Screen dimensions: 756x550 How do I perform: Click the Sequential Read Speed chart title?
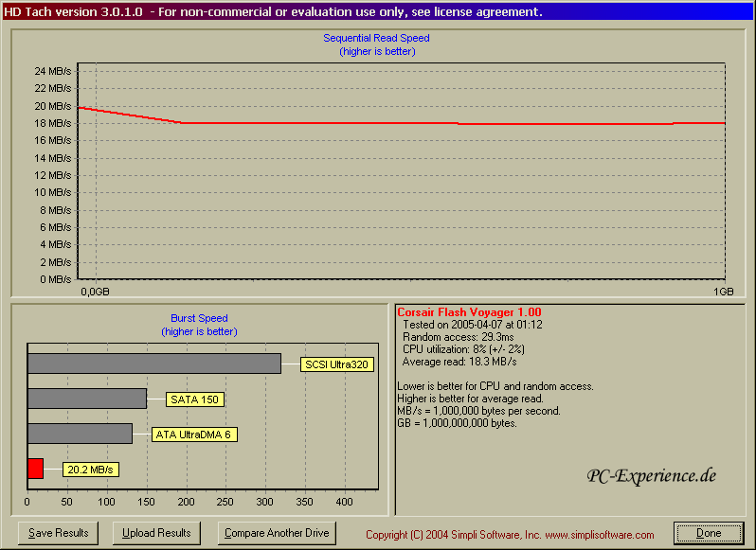(x=376, y=38)
